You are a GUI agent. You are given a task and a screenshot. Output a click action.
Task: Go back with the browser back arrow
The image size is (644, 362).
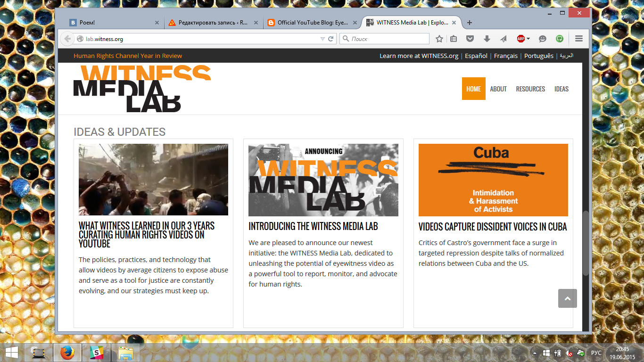pyautogui.click(x=67, y=39)
